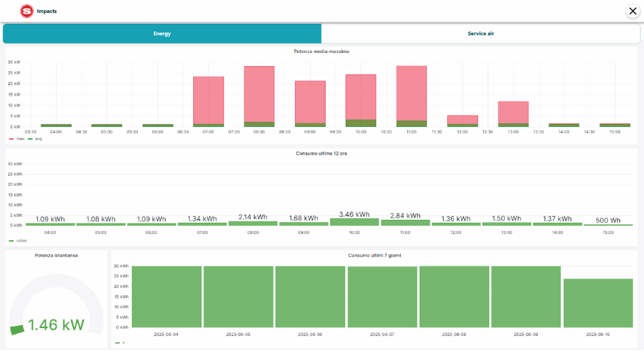Click the red S logo icon
This screenshot has width=644, height=352.
(x=27, y=11)
